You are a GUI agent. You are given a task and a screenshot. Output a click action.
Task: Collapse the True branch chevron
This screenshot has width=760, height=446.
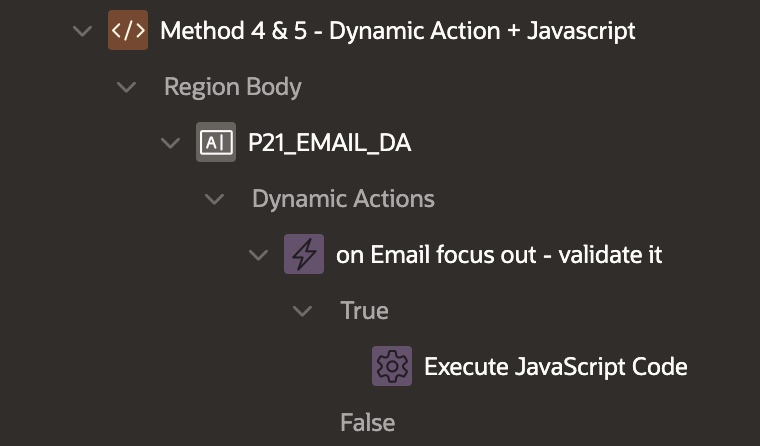302,311
